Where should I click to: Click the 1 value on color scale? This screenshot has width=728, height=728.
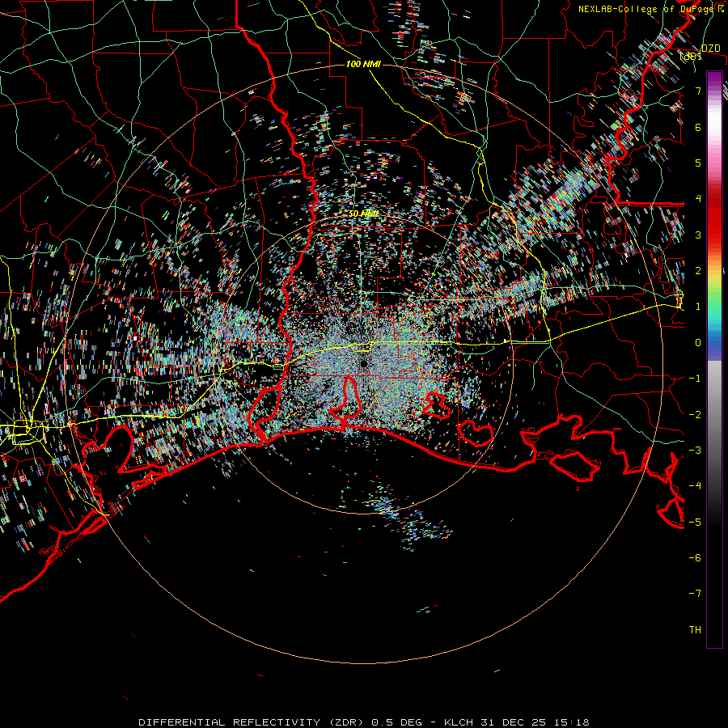click(698, 307)
